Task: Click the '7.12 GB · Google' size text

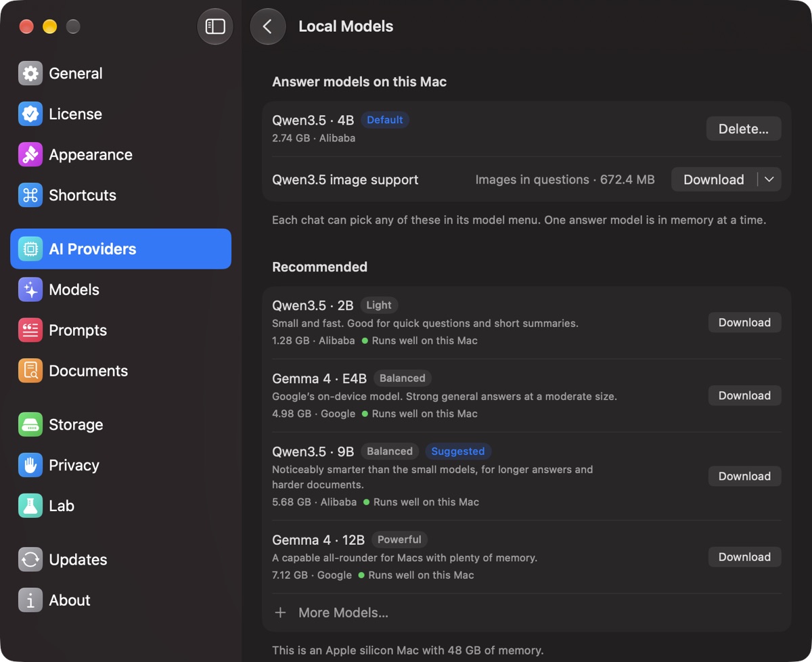Action: pos(312,575)
